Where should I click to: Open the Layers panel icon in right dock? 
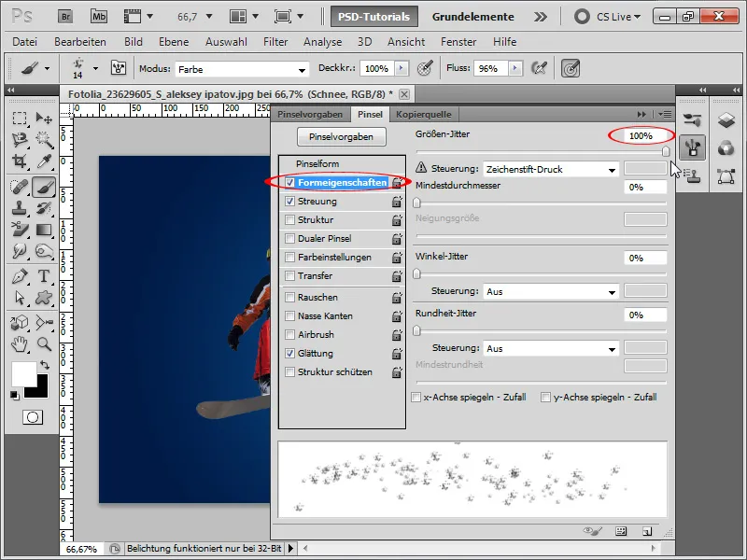[726, 119]
